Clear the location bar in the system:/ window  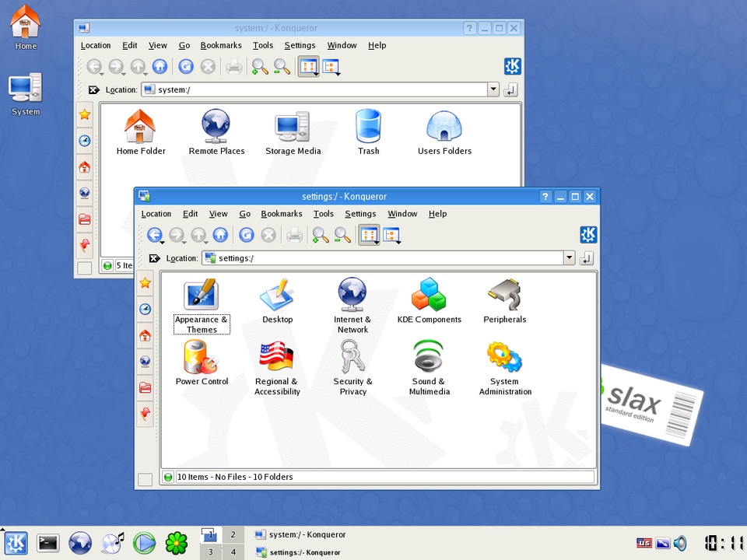[x=94, y=89]
